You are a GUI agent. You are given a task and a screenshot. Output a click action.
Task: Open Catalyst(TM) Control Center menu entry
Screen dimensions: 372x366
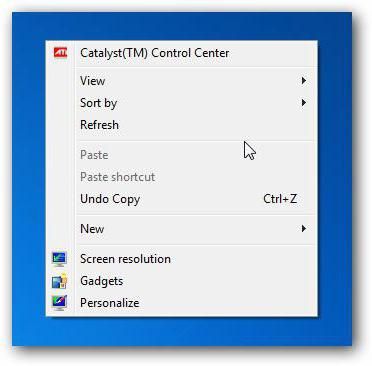point(155,53)
